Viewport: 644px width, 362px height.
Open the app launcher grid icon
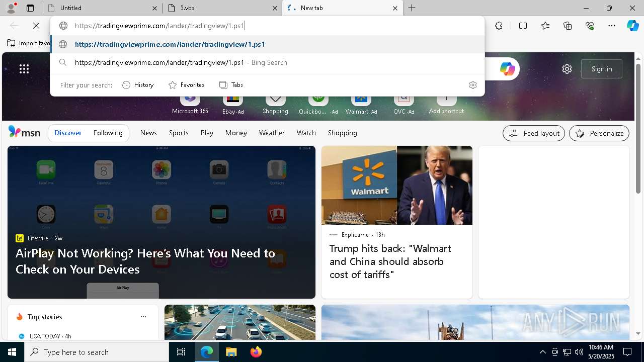pos(24,69)
